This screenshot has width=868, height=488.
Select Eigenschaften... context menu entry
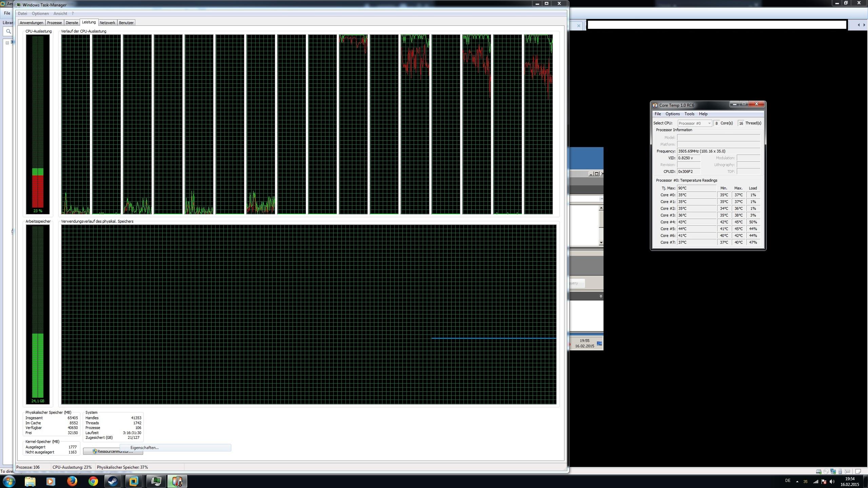pos(144,448)
